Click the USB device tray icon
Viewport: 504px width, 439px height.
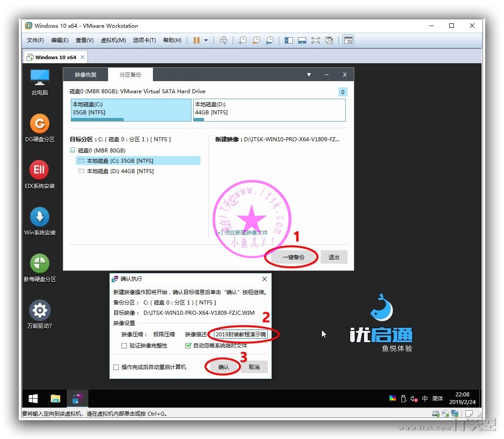(x=404, y=399)
